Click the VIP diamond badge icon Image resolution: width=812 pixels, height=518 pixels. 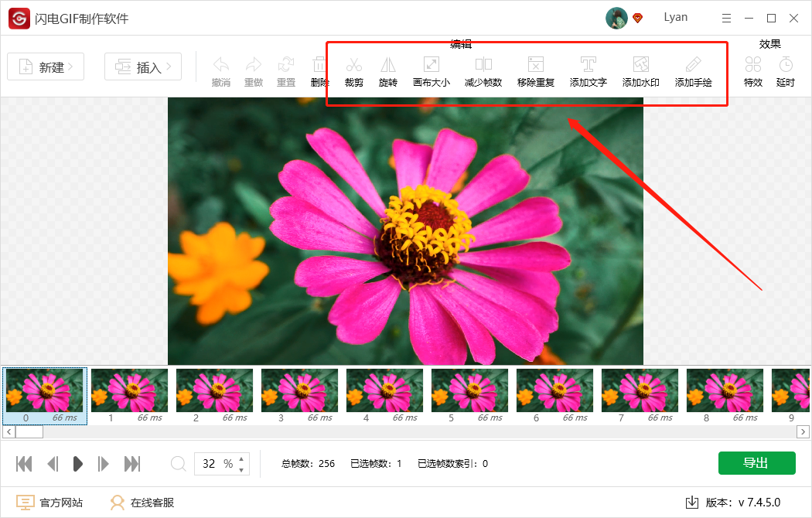pyautogui.click(x=637, y=18)
